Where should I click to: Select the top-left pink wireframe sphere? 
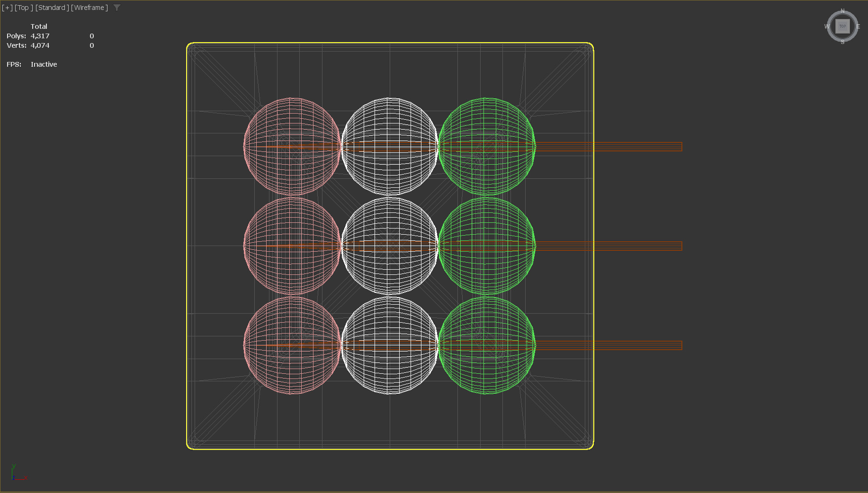click(x=292, y=147)
